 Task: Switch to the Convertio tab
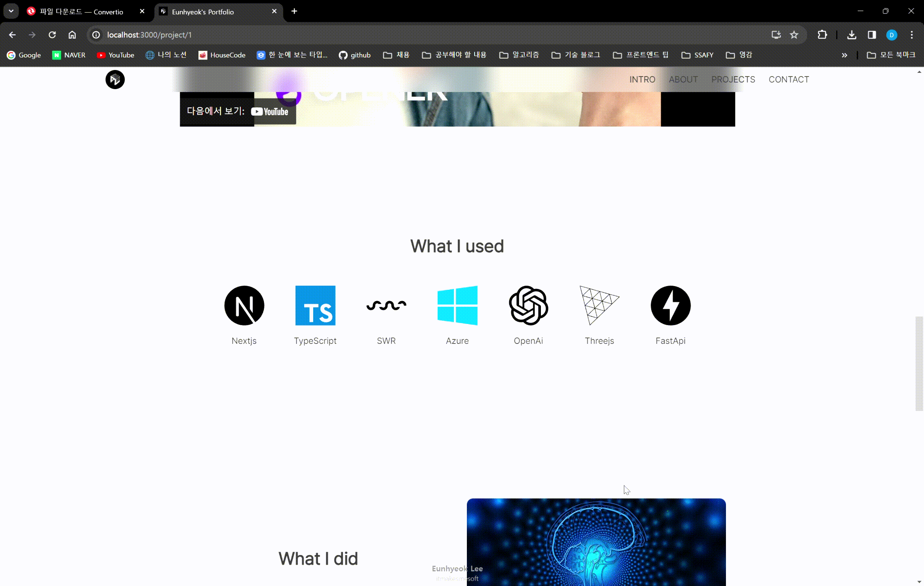[x=81, y=11]
